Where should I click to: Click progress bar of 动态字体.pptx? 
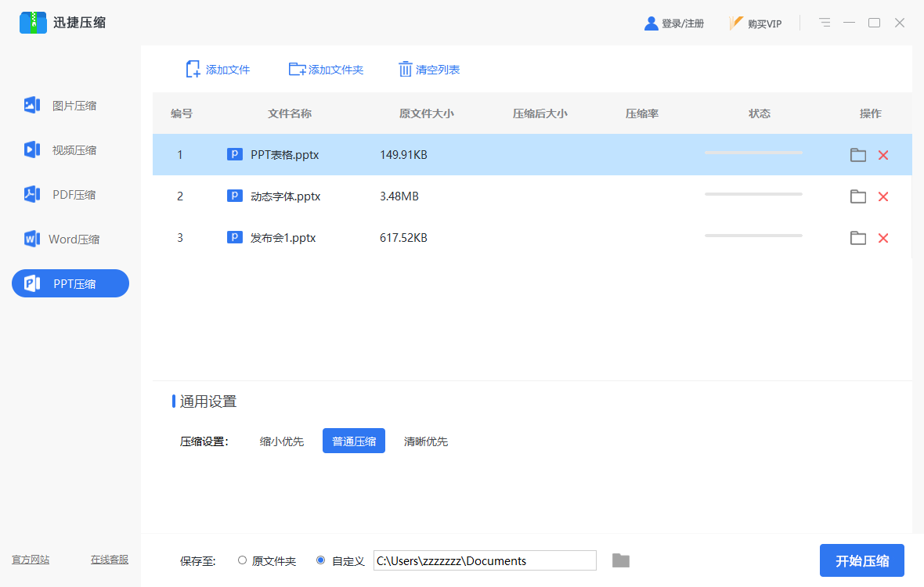tap(753, 194)
